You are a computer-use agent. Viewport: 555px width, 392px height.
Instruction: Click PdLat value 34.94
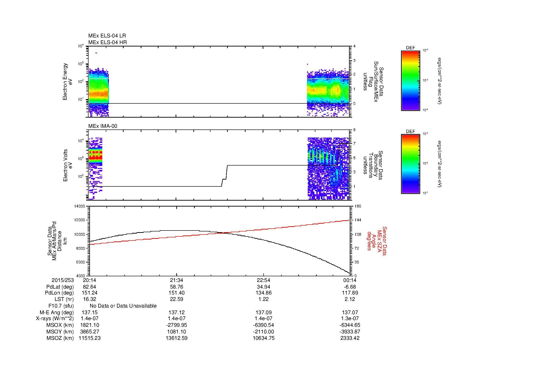(263, 287)
